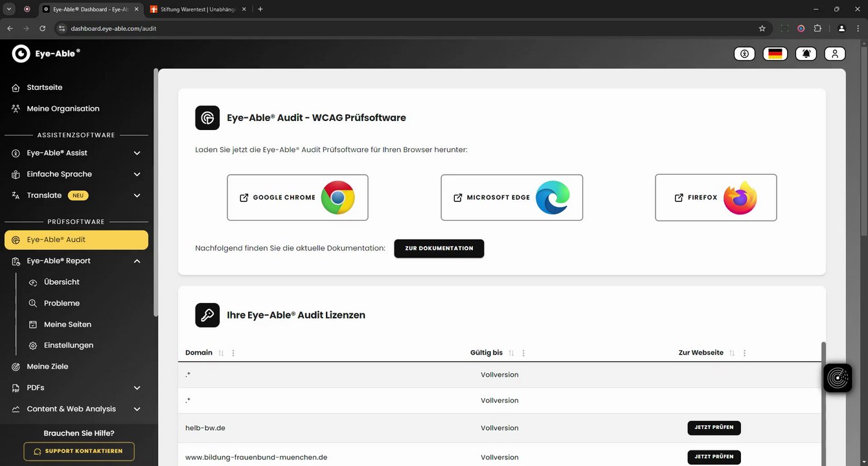Image resolution: width=868 pixels, height=466 pixels.
Task: Click the magnifier icon beside Probleme
Action: pos(33,303)
